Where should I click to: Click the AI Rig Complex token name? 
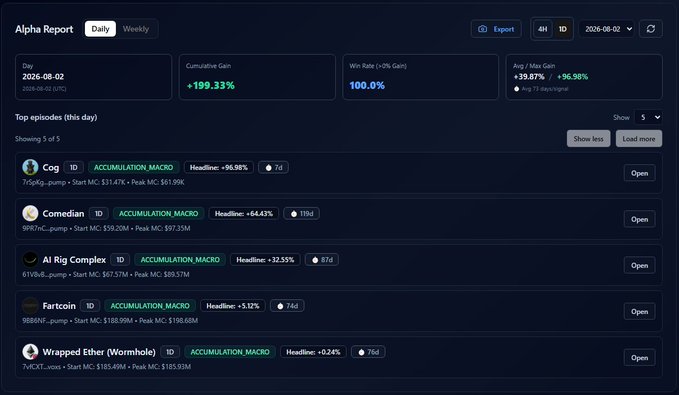pyautogui.click(x=74, y=260)
